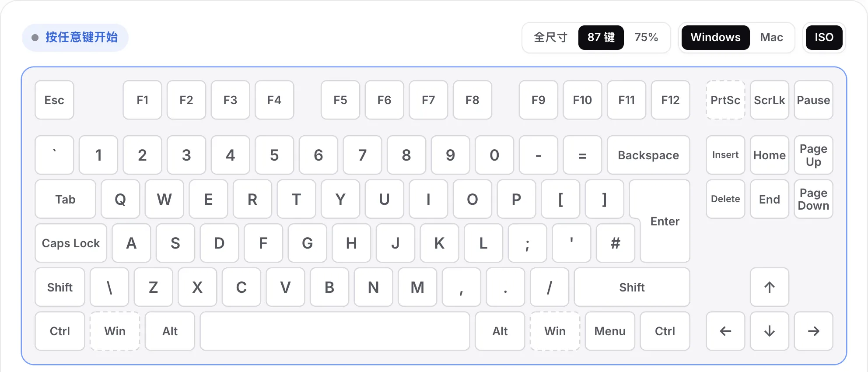
Task: Click the F1 key
Action: tap(142, 100)
